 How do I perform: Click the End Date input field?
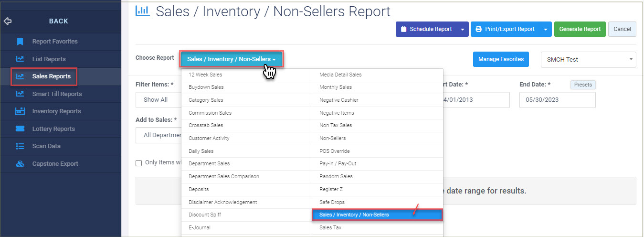click(x=558, y=100)
